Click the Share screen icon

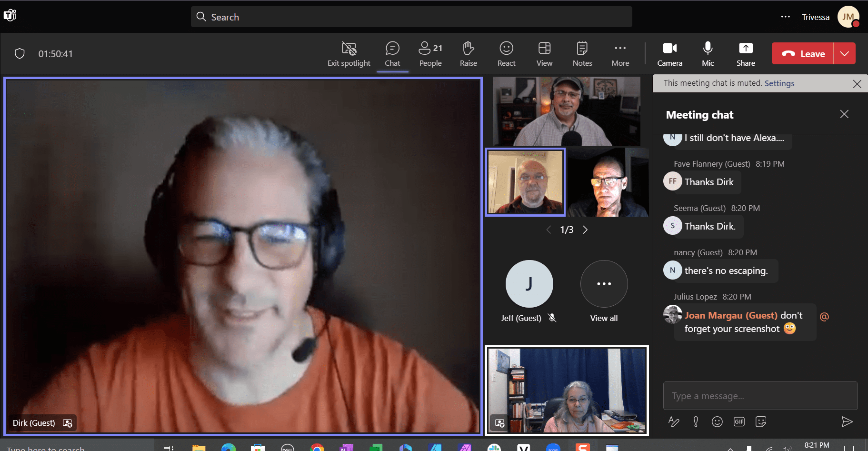(x=745, y=54)
